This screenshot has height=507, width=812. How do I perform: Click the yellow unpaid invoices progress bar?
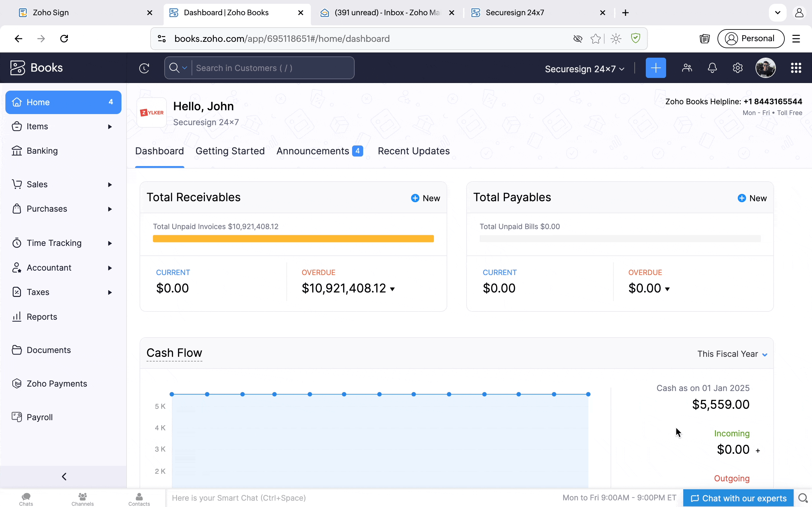tap(293, 239)
